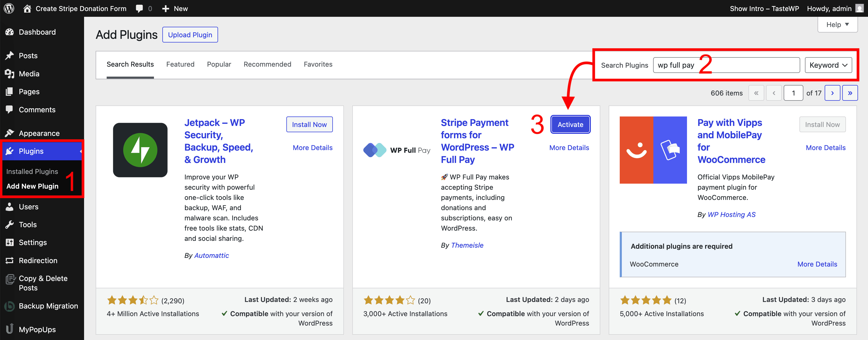The image size is (868, 340).
Task: Switch to the Featured plugins tab
Action: pyautogui.click(x=180, y=64)
